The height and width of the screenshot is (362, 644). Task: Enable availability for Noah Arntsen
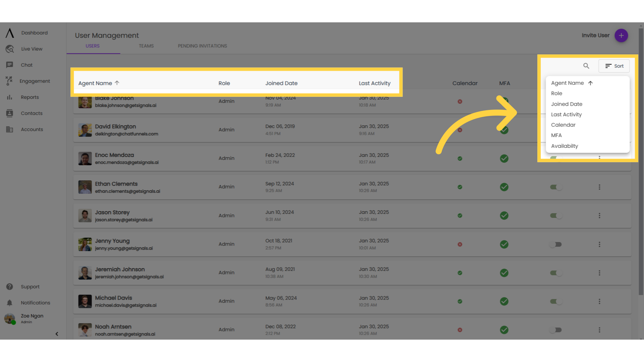556,329
